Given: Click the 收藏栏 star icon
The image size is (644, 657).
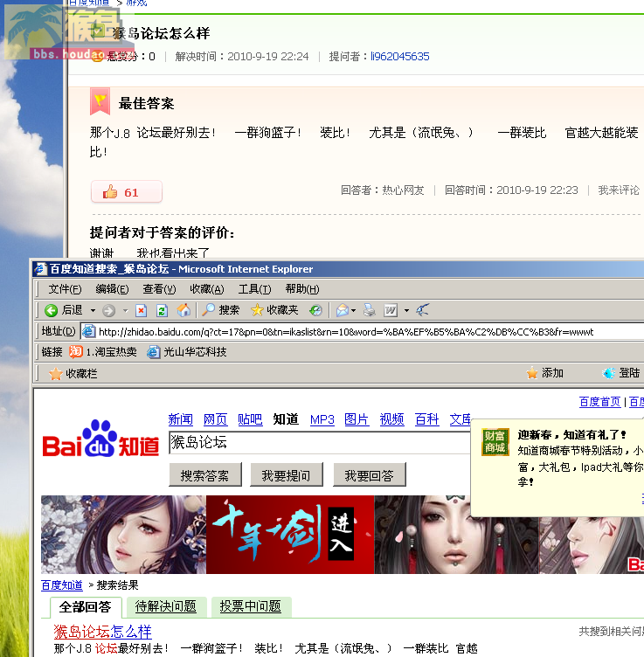Looking at the screenshot, I should (x=55, y=373).
